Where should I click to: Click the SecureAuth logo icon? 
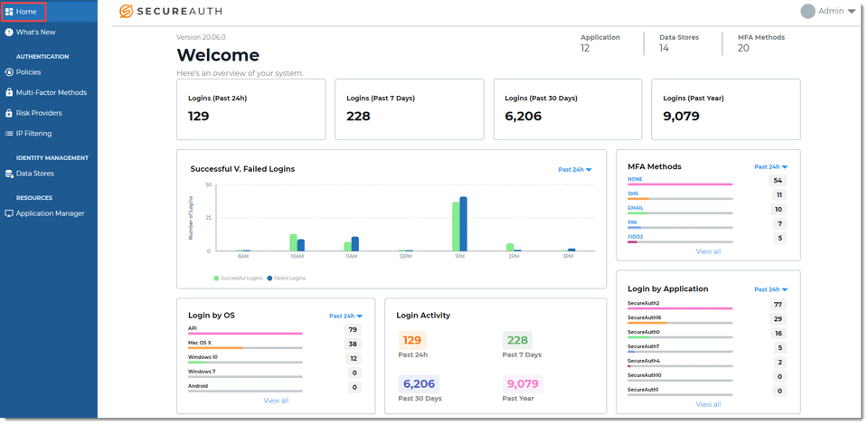pos(127,11)
